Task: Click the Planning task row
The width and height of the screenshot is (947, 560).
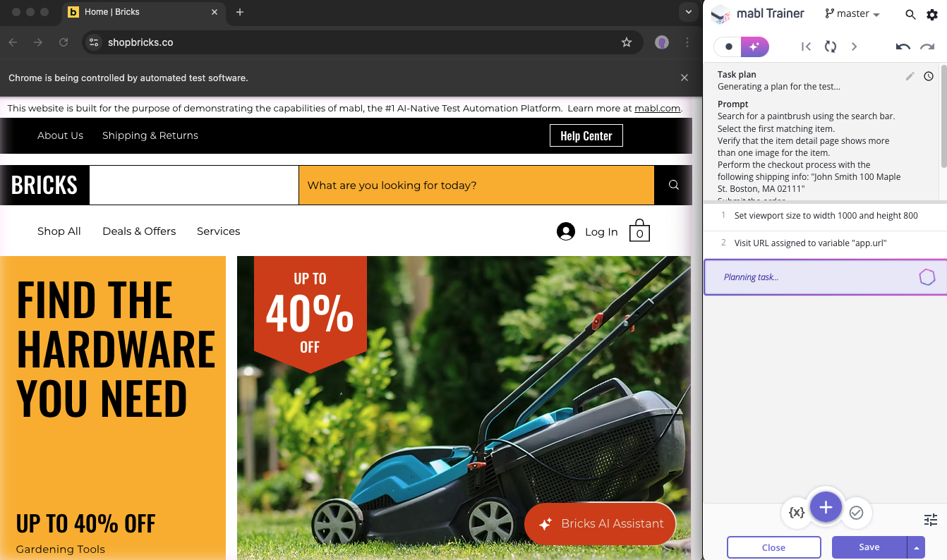Action: click(825, 277)
